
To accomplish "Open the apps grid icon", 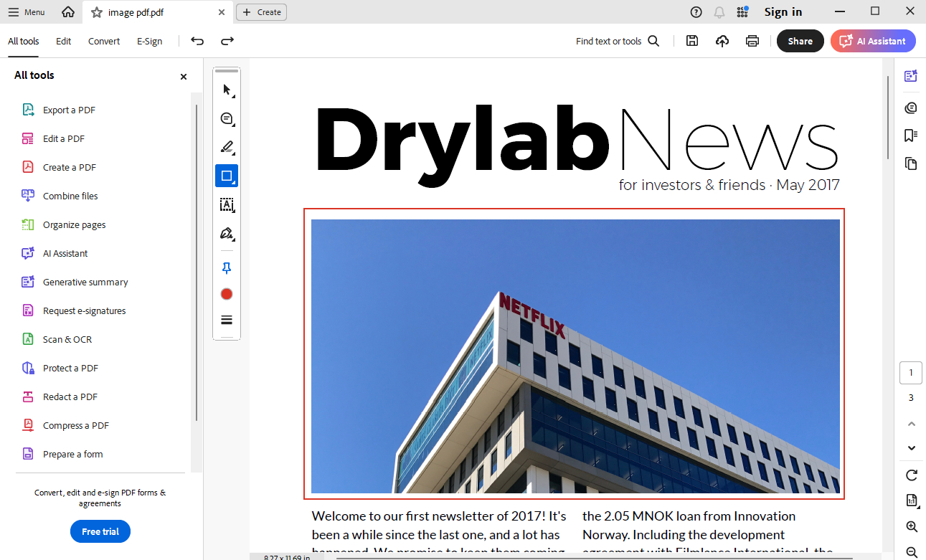I will coord(742,12).
